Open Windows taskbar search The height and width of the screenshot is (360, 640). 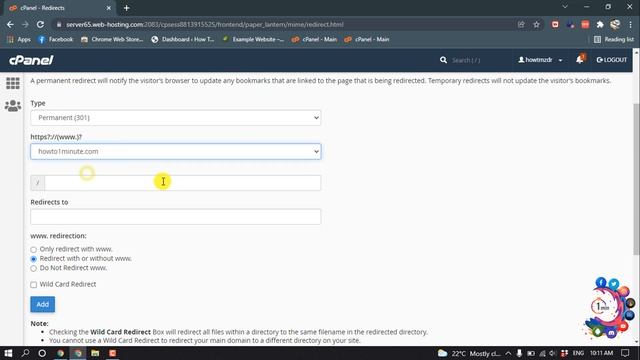tap(25, 353)
